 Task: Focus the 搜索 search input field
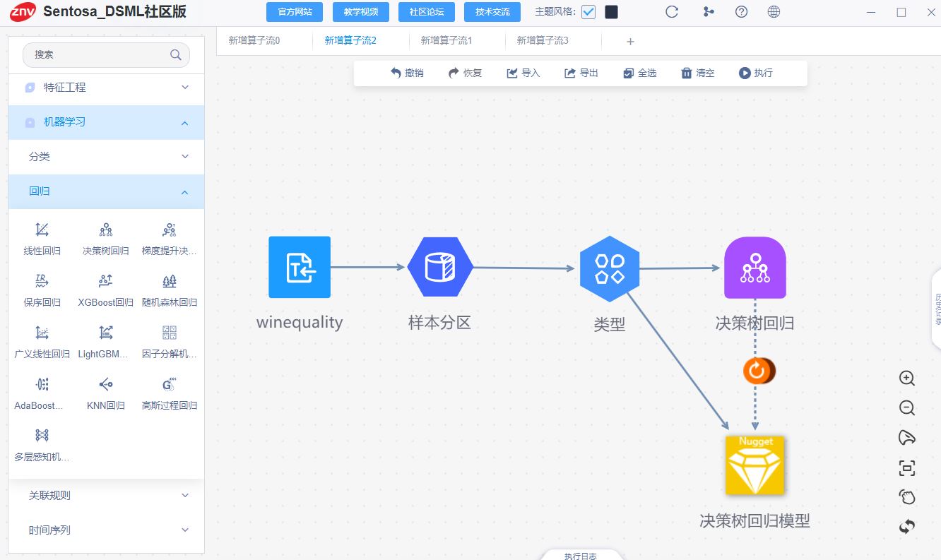(106, 54)
